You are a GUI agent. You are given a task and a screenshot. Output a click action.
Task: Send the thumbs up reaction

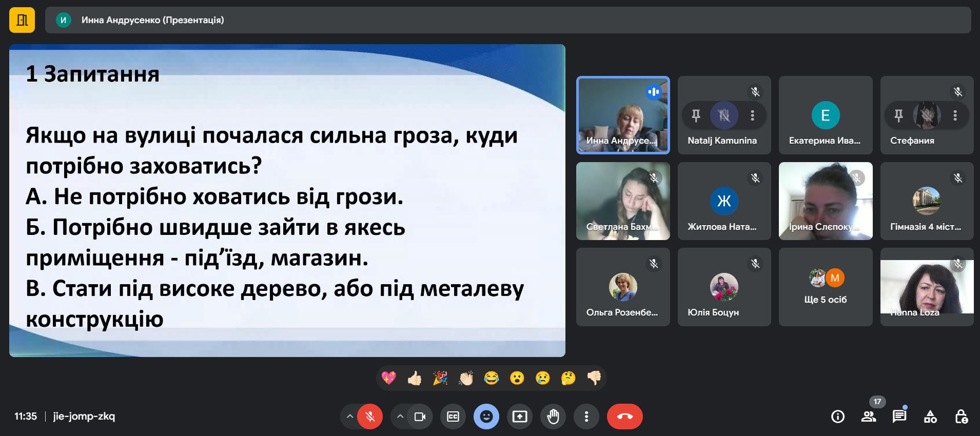(415, 379)
